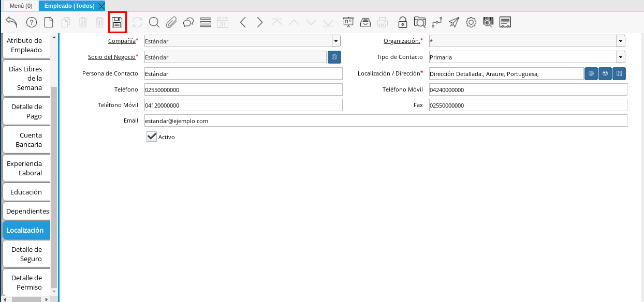Click Teléfono Móvil field with 04120000000
644x302 pixels.
point(243,105)
